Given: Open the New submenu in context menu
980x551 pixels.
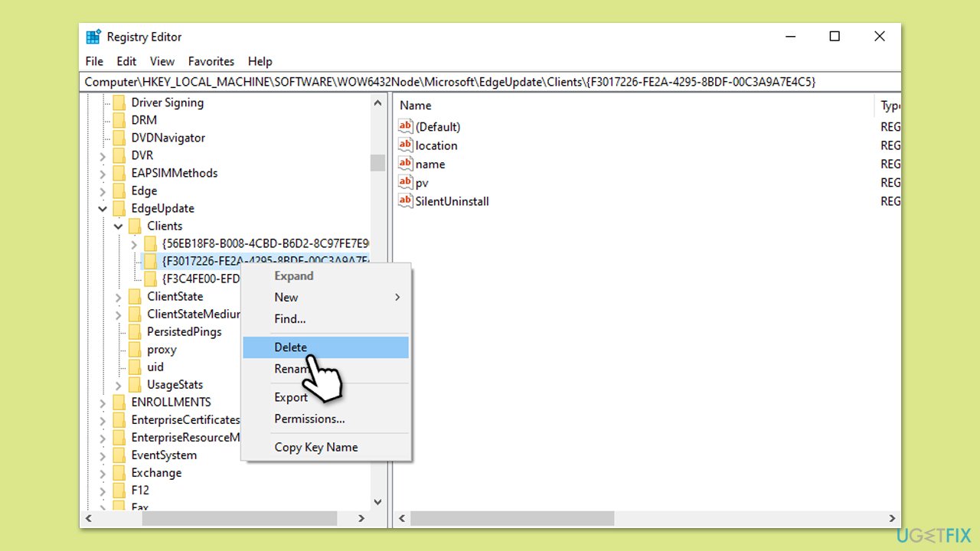Looking at the screenshot, I should click(x=325, y=297).
